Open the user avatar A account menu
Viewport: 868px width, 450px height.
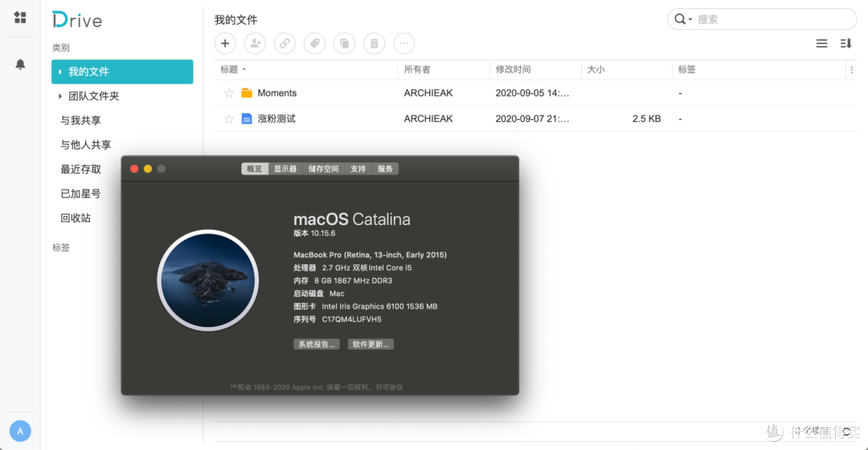tap(20, 432)
